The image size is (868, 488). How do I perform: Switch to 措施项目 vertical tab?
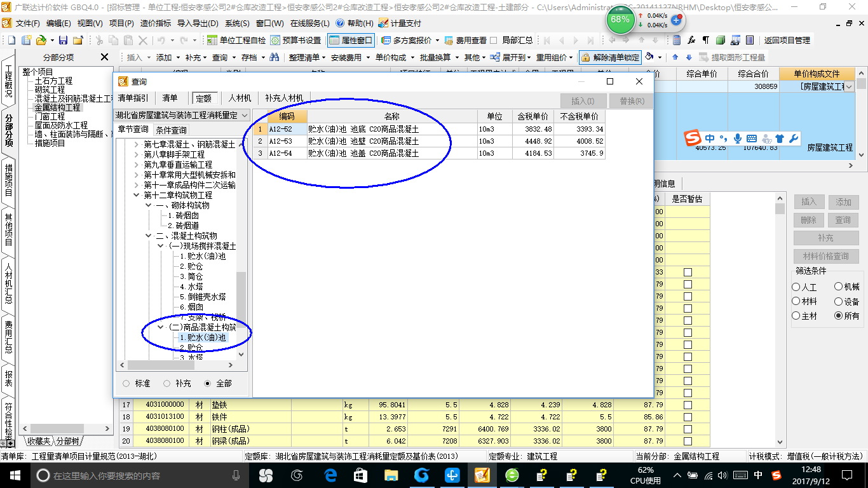(9, 180)
